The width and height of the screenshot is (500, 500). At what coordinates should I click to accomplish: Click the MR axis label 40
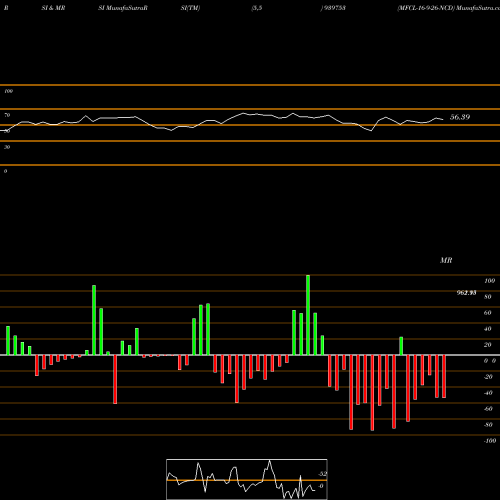click(x=488, y=329)
